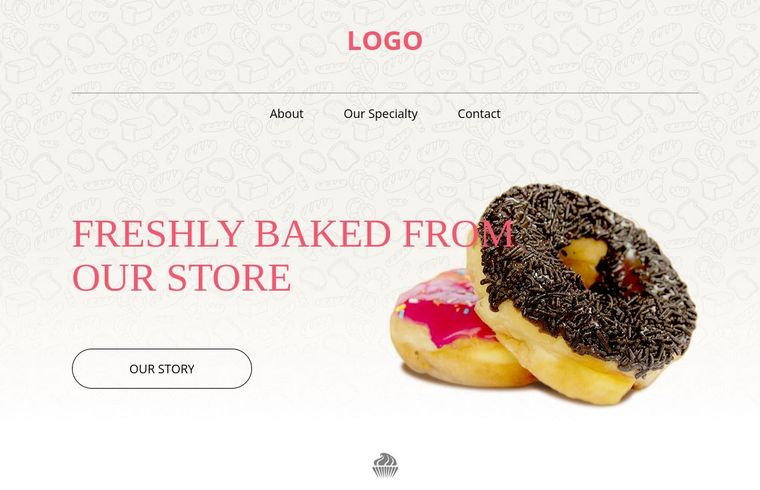Click the word STORY inside the outlined button

point(176,369)
